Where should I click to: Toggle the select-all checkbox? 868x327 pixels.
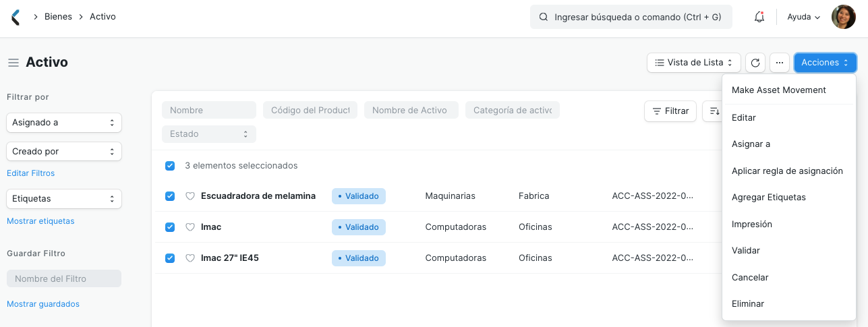[x=170, y=166]
